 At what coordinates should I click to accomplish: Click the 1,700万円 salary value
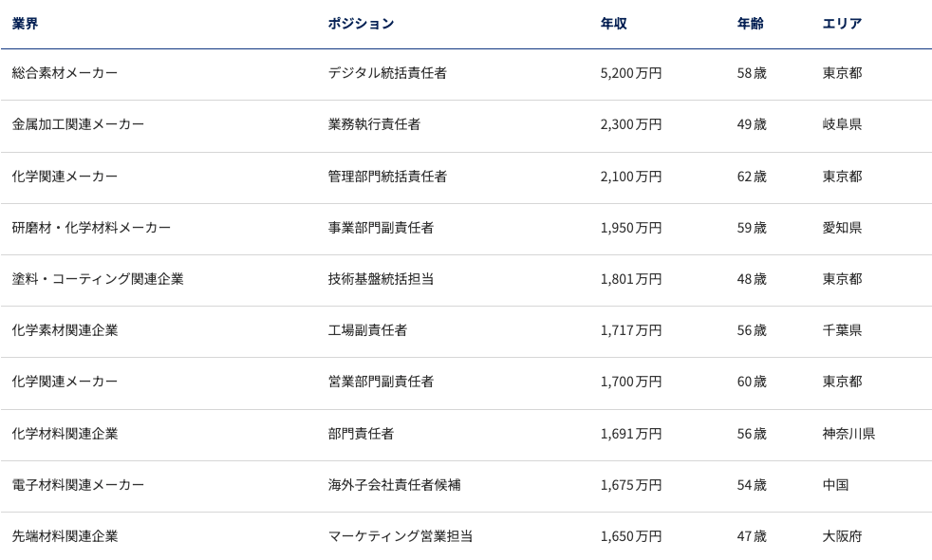coord(631,382)
